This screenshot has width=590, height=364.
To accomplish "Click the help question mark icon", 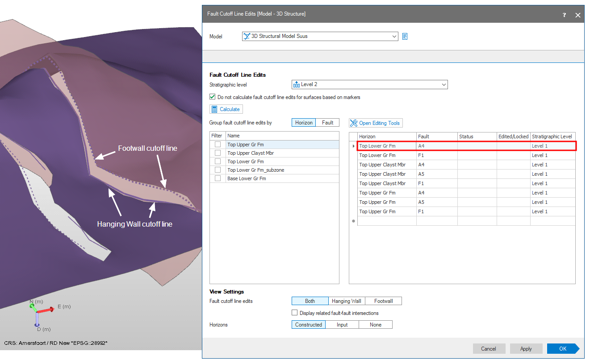I will pos(564,15).
